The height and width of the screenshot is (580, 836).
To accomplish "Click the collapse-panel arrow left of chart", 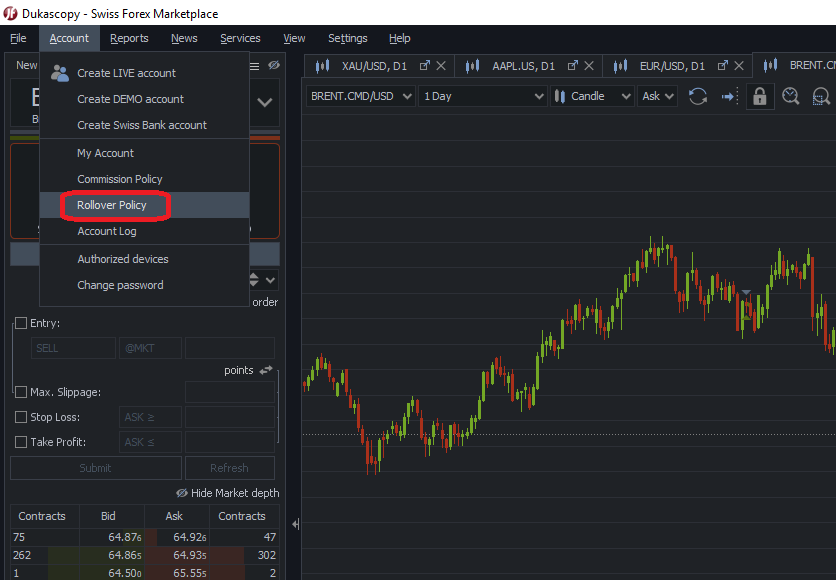I will tap(295, 525).
